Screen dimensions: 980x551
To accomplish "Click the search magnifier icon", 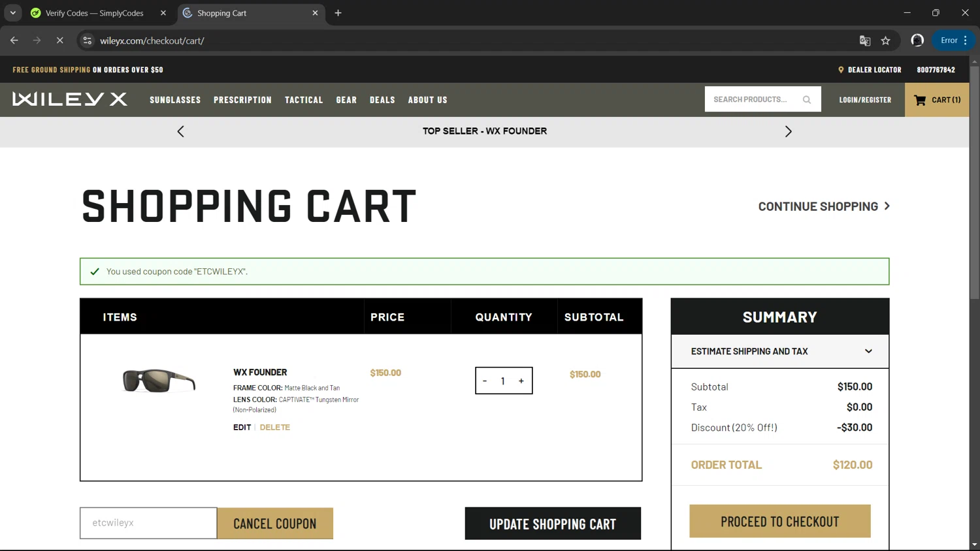I will 807,100.
